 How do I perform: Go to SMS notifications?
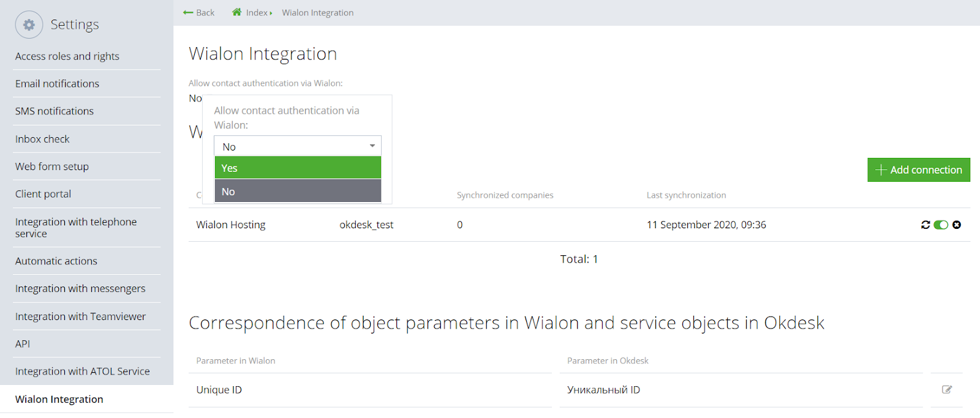point(55,111)
